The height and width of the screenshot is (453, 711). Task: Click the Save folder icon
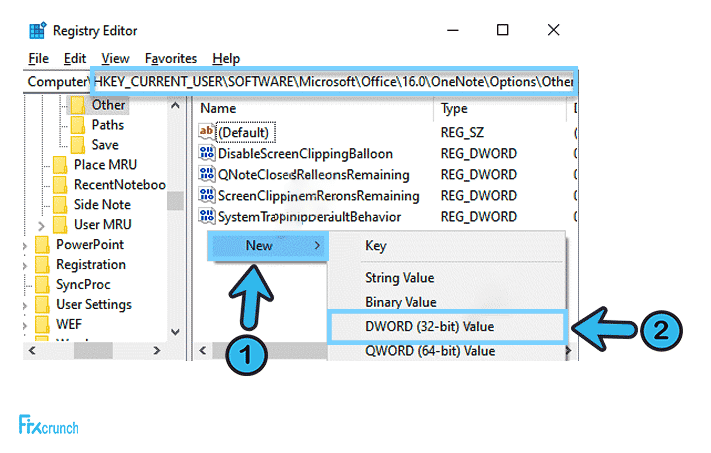[78, 145]
